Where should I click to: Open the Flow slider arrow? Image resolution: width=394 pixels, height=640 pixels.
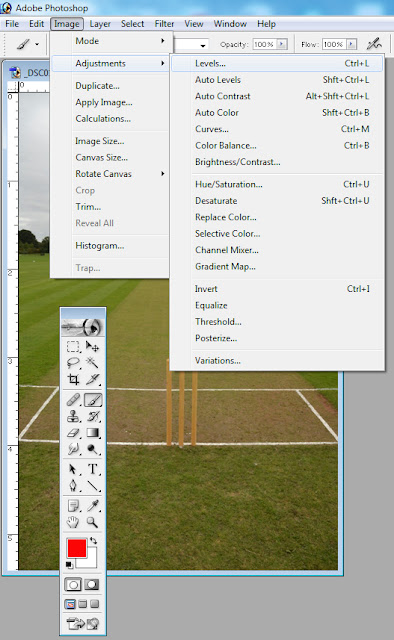(x=351, y=44)
